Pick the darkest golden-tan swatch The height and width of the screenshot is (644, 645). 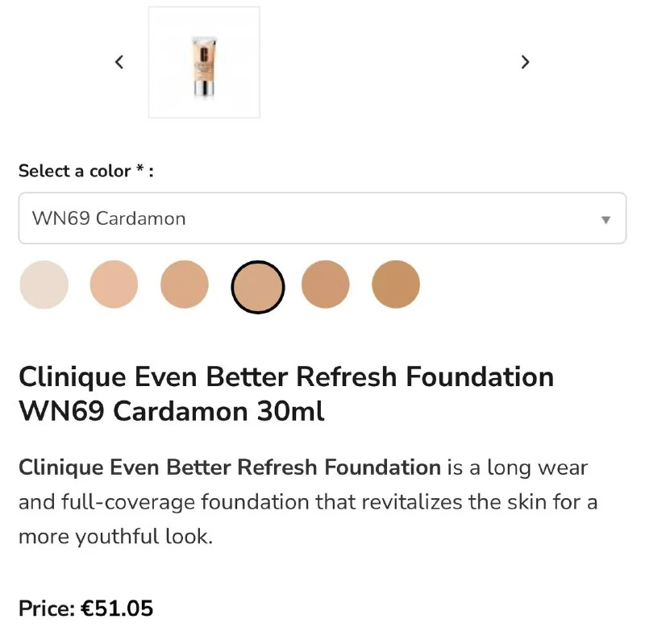click(x=396, y=285)
